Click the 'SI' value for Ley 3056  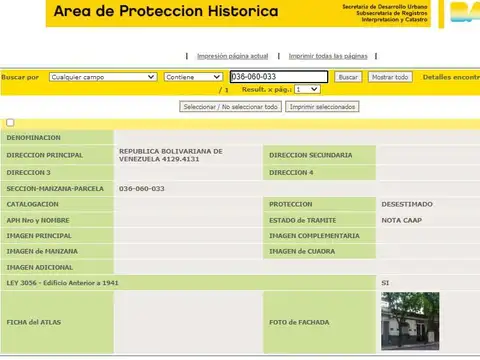point(385,283)
